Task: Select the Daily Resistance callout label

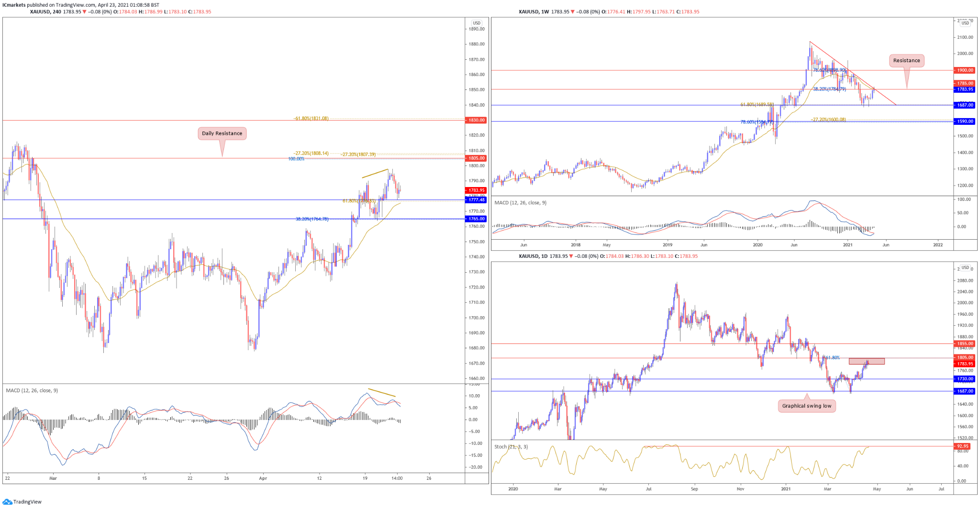Action: pos(222,133)
